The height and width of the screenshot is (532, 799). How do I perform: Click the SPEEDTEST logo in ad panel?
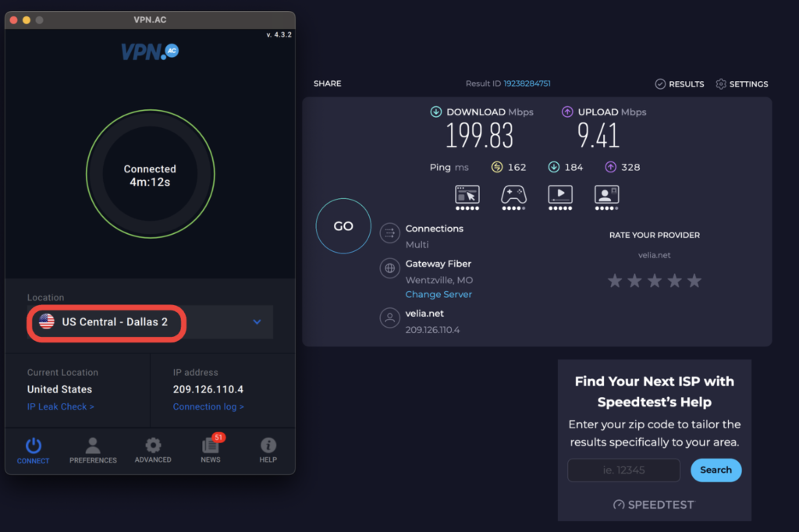coord(654,505)
